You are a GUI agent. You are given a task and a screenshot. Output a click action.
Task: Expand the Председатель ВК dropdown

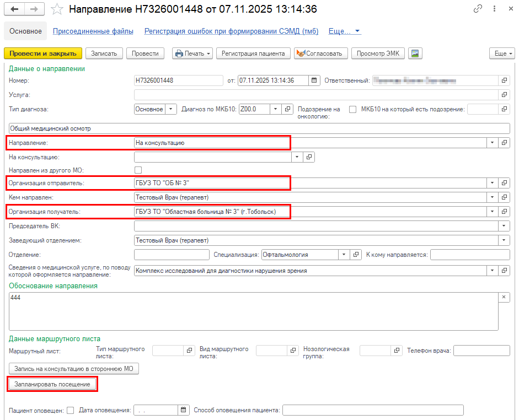point(504,226)
